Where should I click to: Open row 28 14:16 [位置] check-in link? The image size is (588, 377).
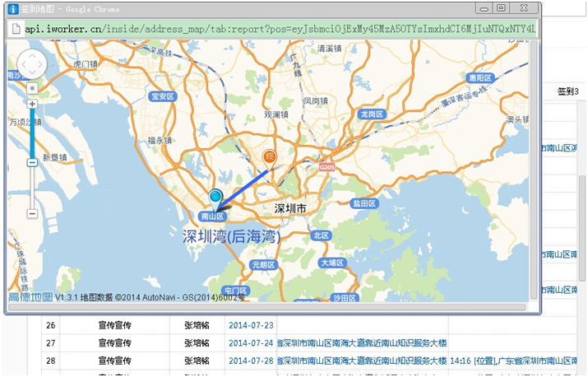click(513, 361)
